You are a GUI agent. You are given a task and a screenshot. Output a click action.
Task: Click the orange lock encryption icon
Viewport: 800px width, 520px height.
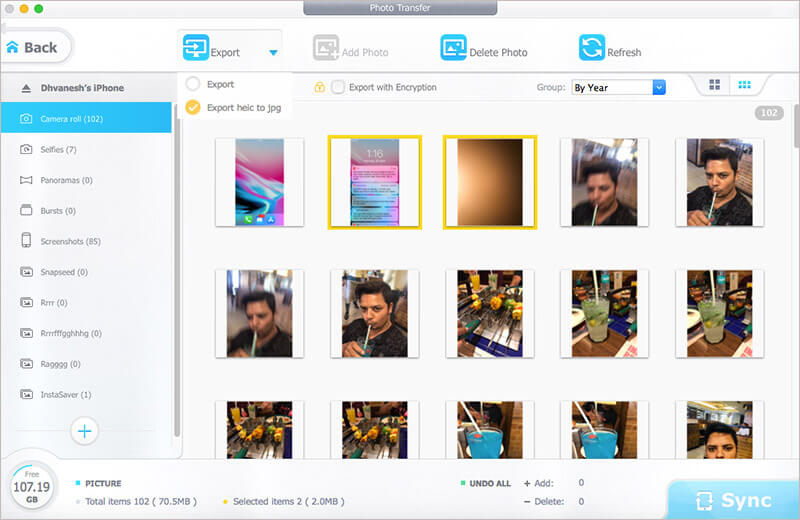pyautogui.click(x=320, y=87)
